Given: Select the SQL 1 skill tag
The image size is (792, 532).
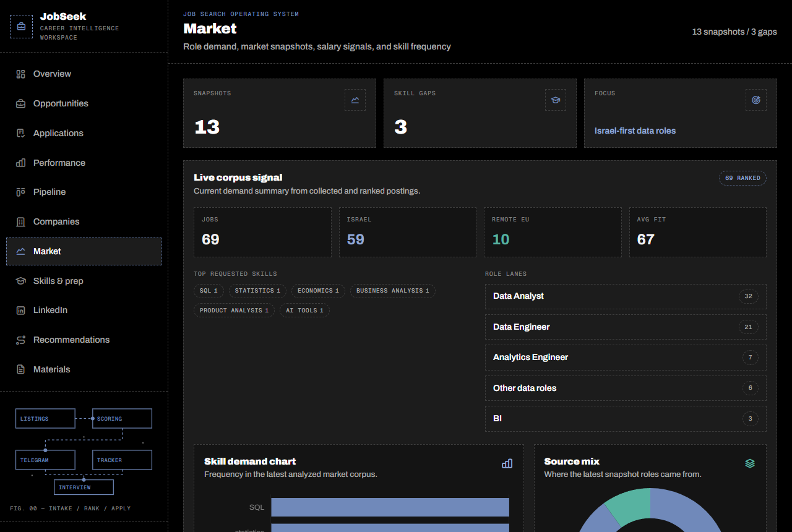Looking at the screenshot, I should (209, 291).
